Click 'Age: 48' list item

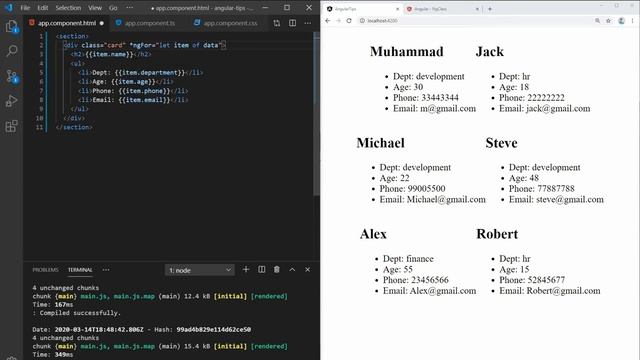[524, 178]
